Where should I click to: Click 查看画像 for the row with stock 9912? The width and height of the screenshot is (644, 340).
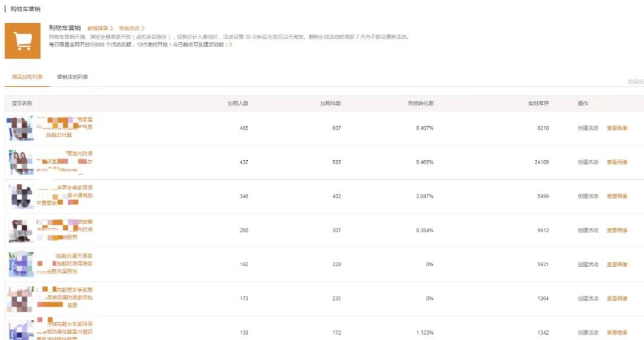pyautogui.click(x=617, y=230)
